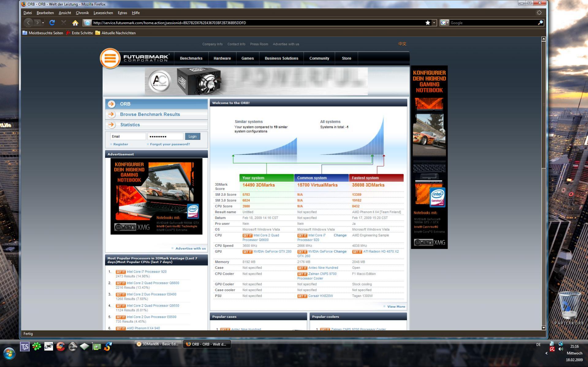Open Meistbesuchte Seiten bookmark
588x367 pixels.
(x=43, y=33)
